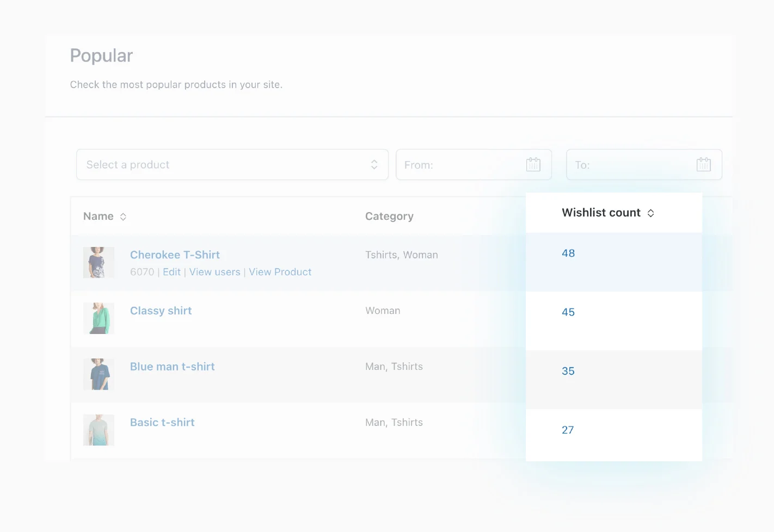Viewport: 774px width, 532px height.
Task: Click the Cherokee T-Shirt product thumbnail
Action: [99, 262]
